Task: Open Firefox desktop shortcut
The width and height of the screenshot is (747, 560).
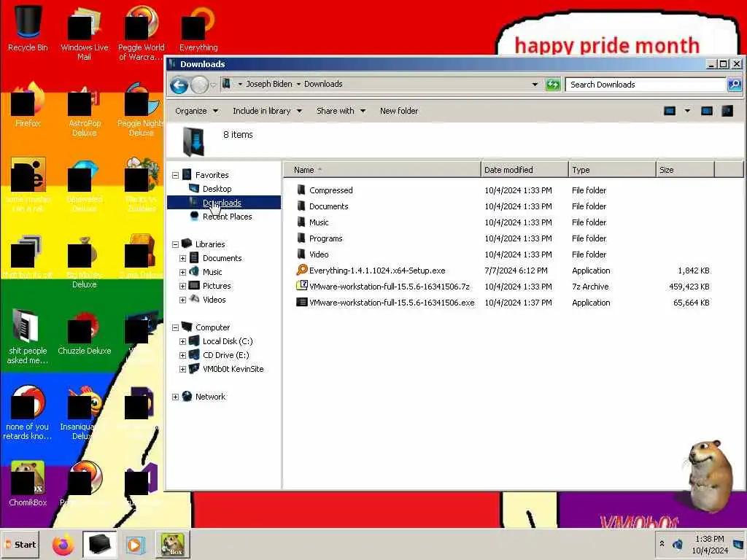Action: [28, 104]
